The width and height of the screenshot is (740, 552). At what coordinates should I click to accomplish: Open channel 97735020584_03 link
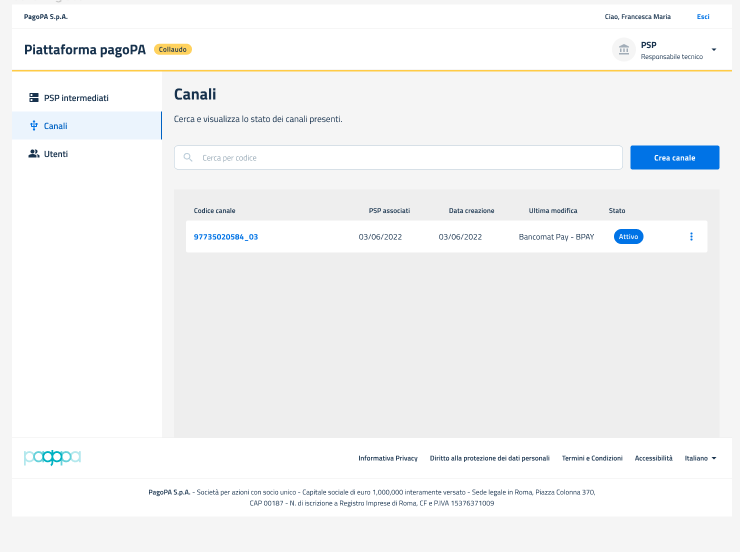pyautogui.click(x=226, y=237)
